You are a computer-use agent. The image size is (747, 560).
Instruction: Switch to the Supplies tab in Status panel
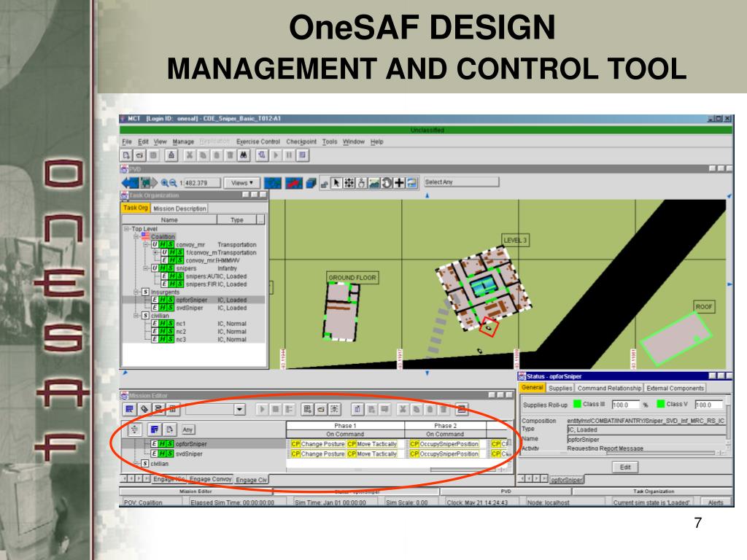pyautogui.click(x=560, y=389)
